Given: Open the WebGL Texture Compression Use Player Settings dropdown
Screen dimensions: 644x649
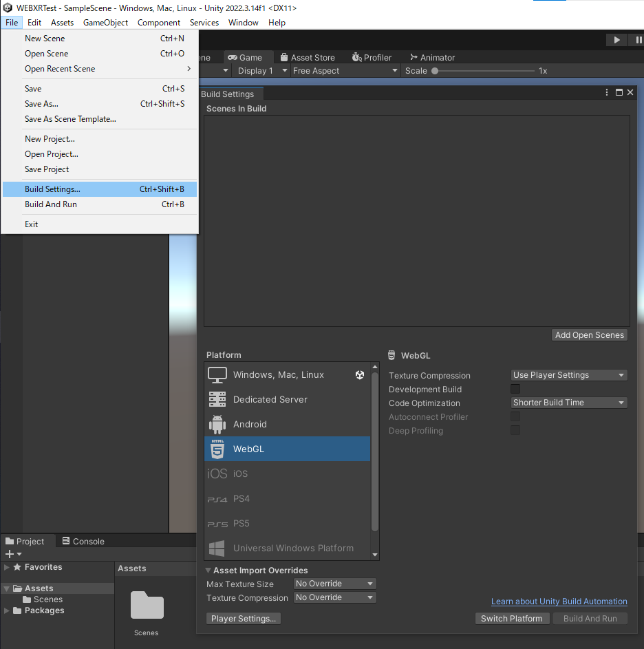Looking at the screenshot, I should 569,375.
